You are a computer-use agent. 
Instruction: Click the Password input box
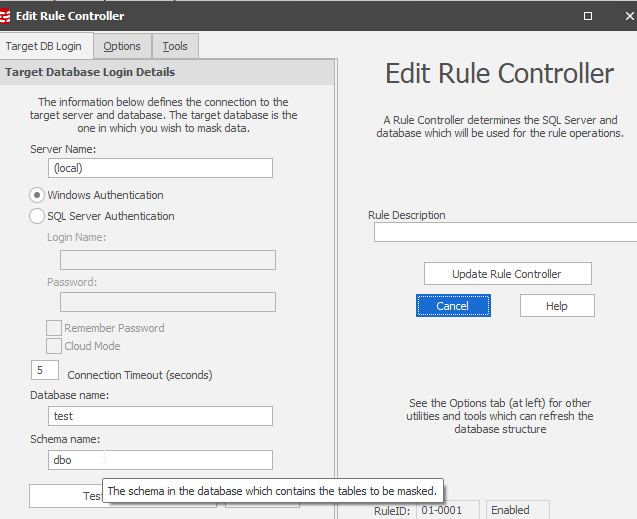click(x=167, y=302)
